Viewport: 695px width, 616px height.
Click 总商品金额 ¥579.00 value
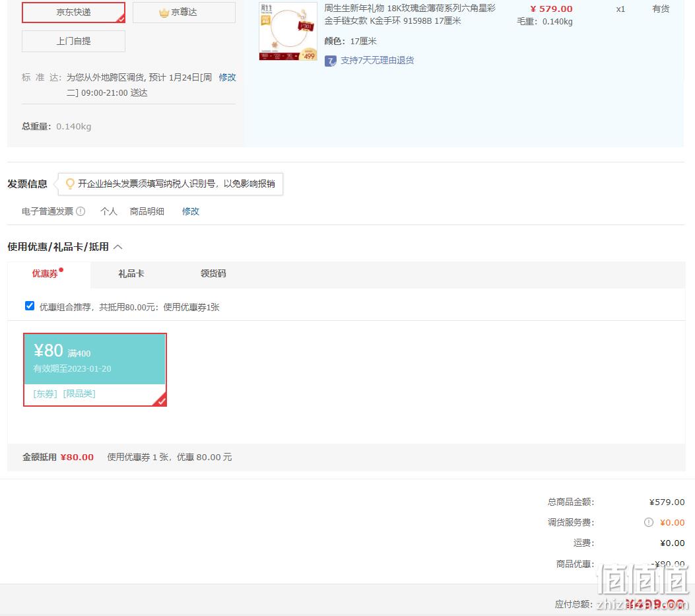pos(667,502)
